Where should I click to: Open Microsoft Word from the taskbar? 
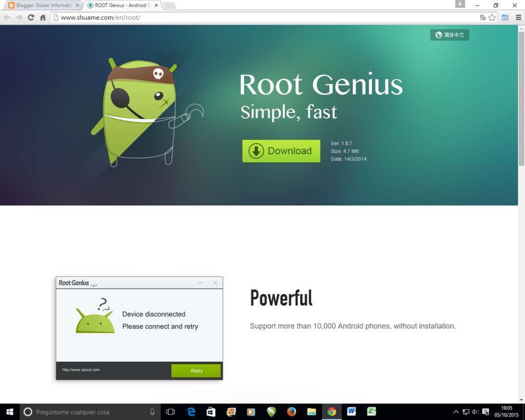351,411
